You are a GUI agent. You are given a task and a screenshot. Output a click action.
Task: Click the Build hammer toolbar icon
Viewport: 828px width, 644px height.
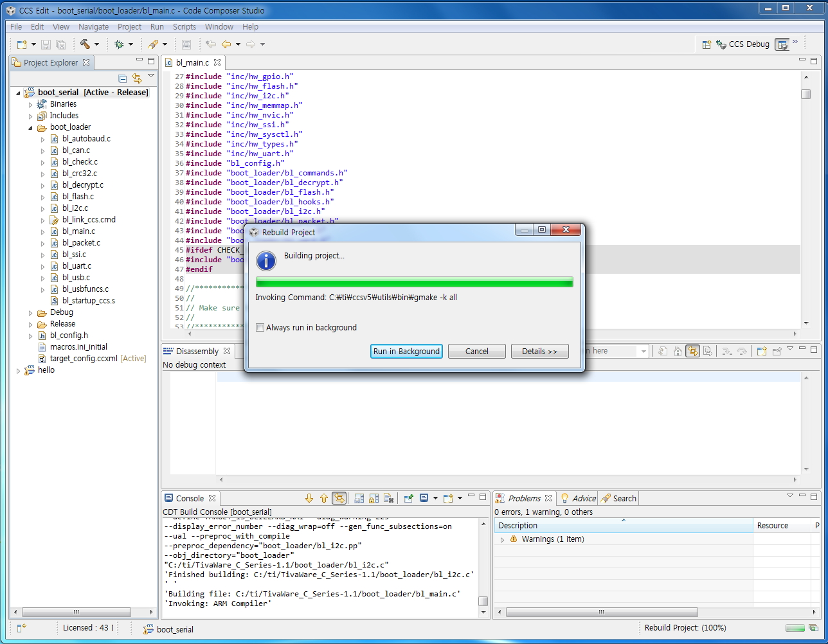click(85, 44)
